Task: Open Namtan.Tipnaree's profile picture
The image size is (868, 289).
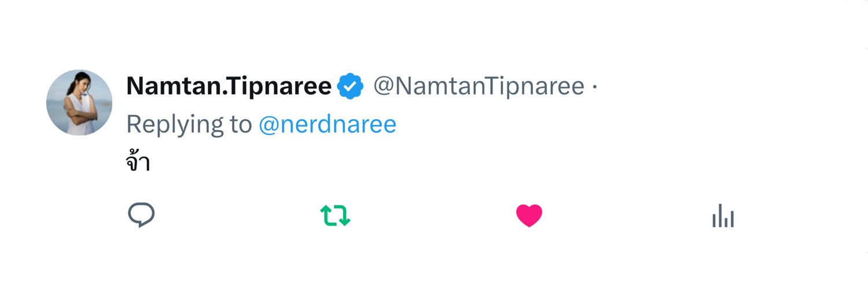Action: click(x=79, y=103)
